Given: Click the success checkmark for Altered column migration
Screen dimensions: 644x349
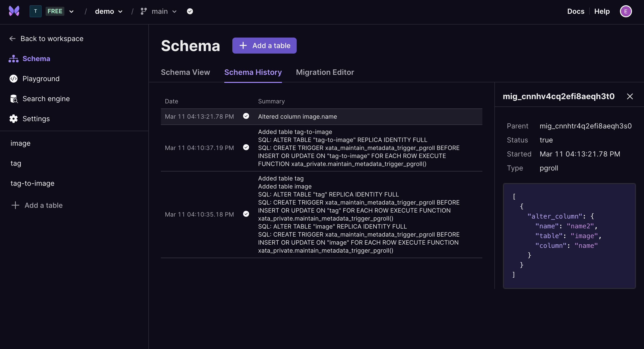Looking at the screenshot, I should (246, 116).
